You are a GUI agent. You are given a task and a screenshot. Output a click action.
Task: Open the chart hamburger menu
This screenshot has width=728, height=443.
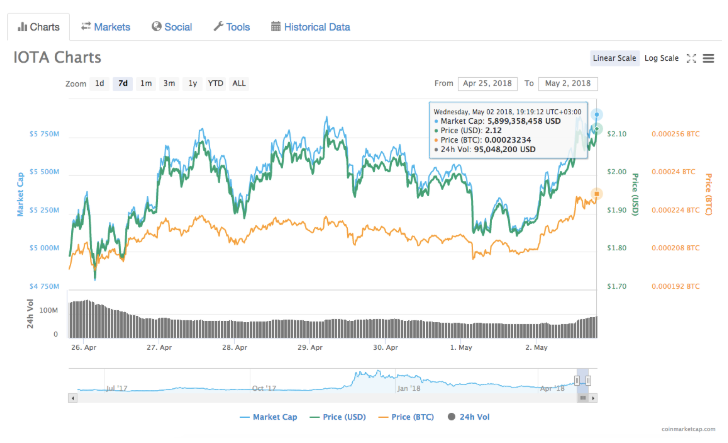click(708, 58)
